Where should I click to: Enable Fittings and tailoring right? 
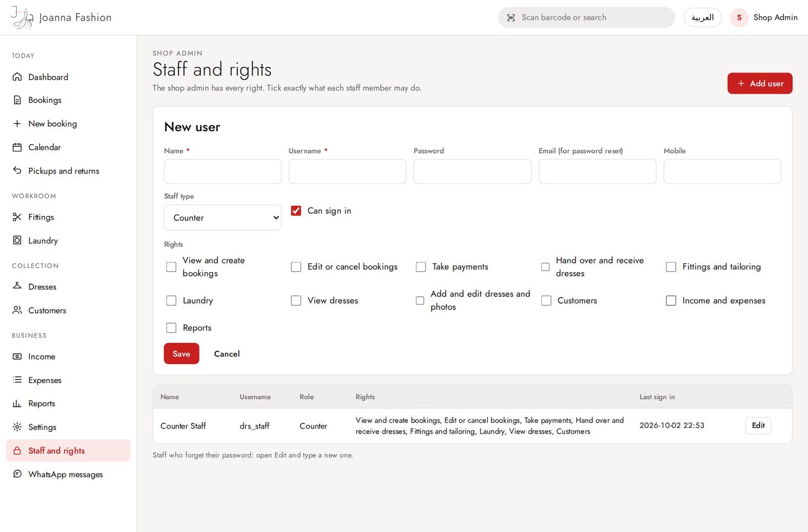coord(671,267)
